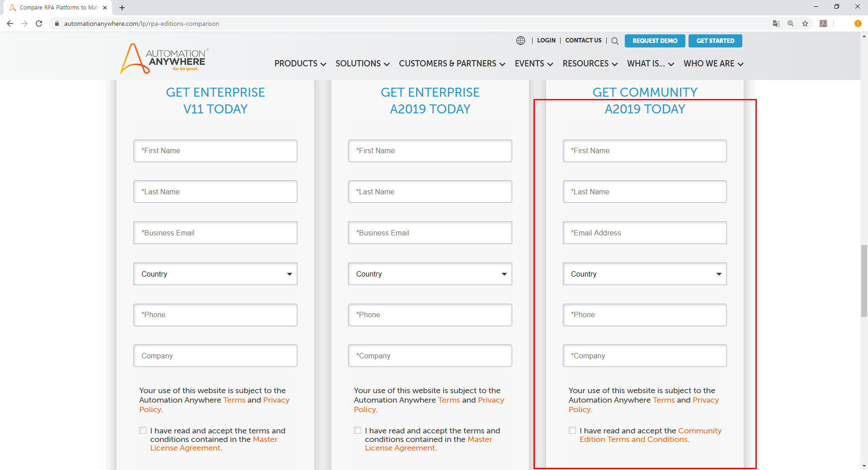Focus Last Name field in Enterprise V11 form
This screenshot has height=470, width=868.
(215, 192)
